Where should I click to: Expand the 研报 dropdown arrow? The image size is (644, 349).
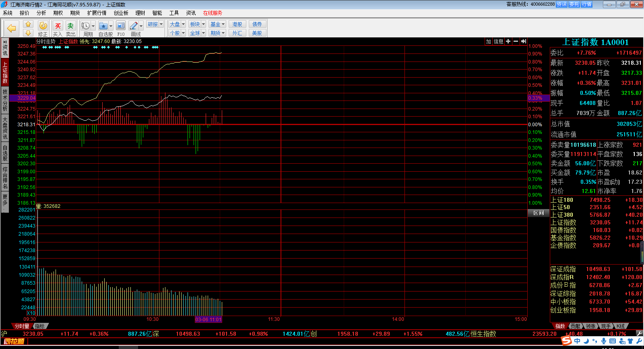pyautogui.click(x=161, y=24)
